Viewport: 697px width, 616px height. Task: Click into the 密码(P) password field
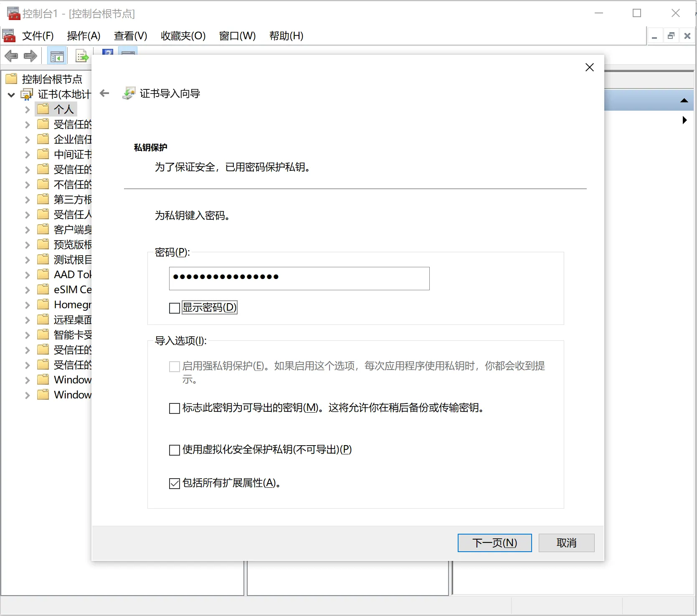coord(299,279)
